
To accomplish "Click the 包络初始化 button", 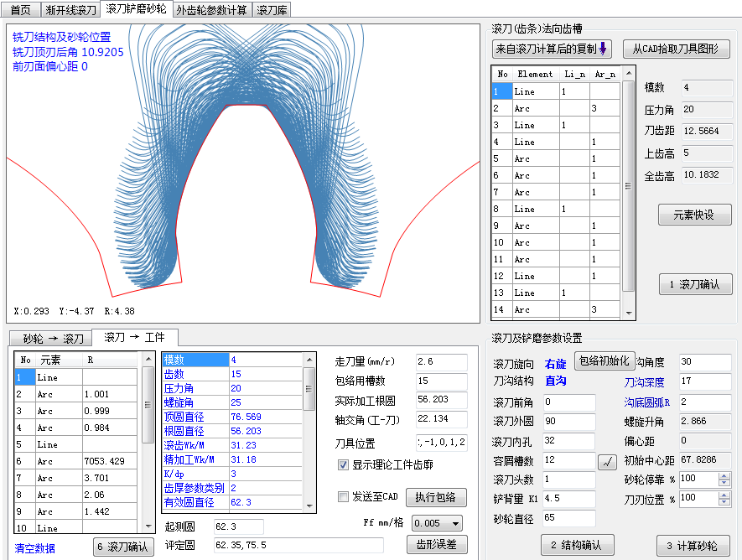I will click(604, 360).
